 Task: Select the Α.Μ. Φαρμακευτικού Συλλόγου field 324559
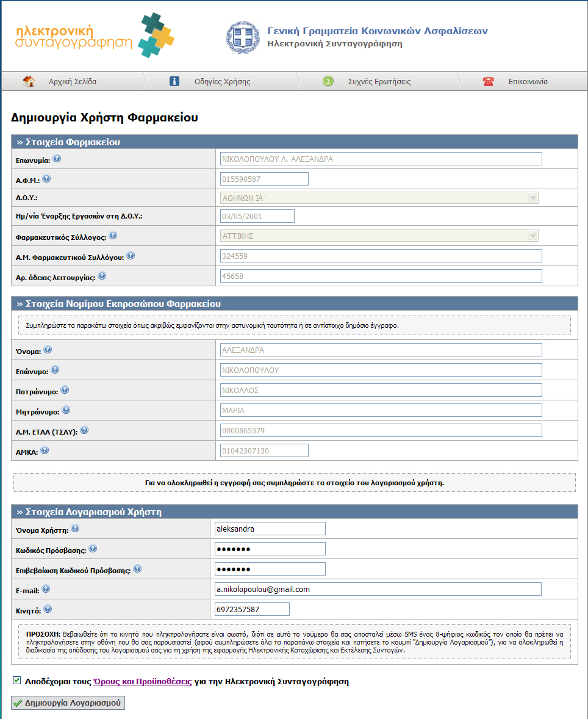click(x=381, y=256)
